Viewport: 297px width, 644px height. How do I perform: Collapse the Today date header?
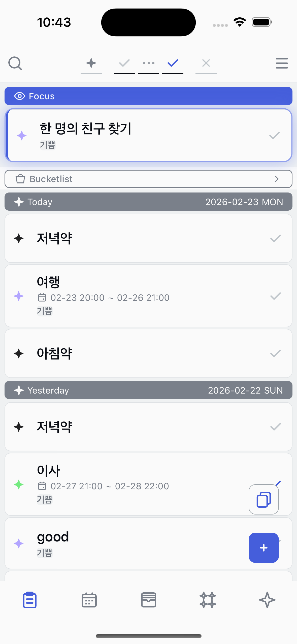coord(148,202)
